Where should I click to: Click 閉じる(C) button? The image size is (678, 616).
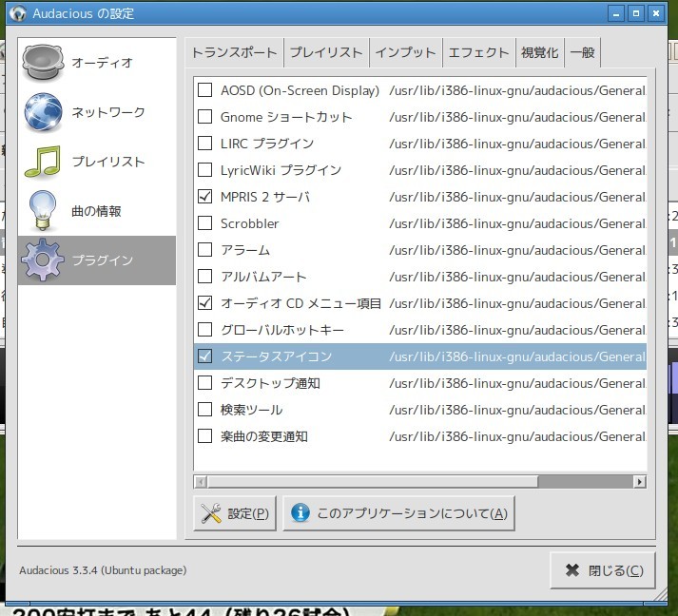click(x=603, y=570)
